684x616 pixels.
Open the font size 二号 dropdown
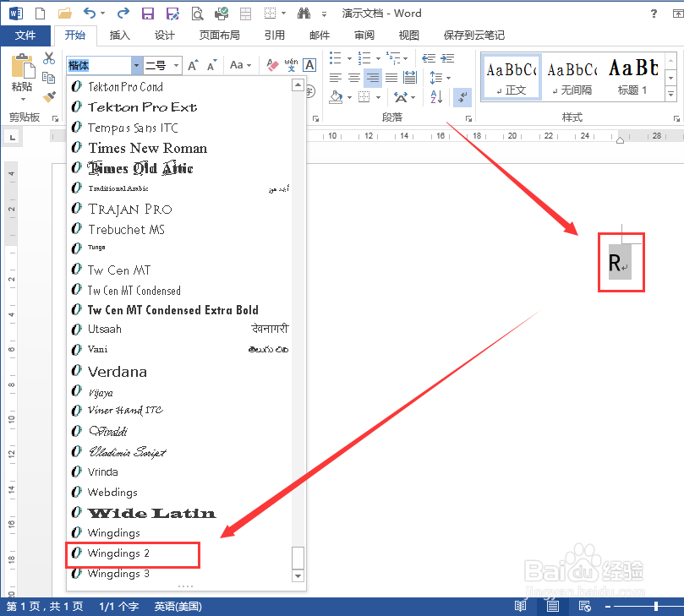pos(176,65)
